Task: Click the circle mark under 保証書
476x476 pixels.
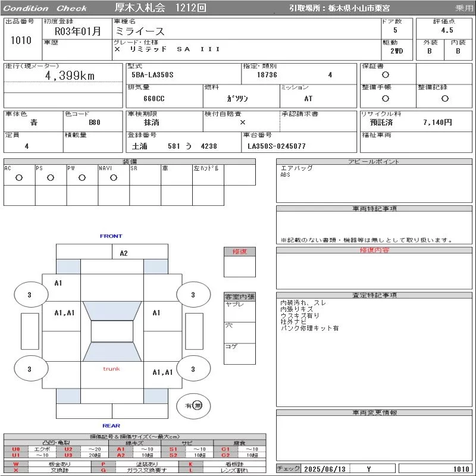Action: (385, 75)
